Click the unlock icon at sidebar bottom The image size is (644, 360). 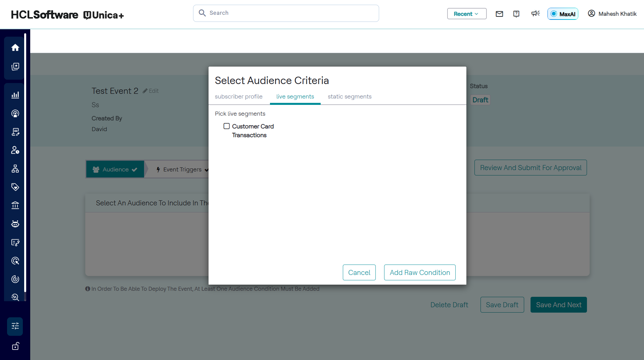pos(15,346)
